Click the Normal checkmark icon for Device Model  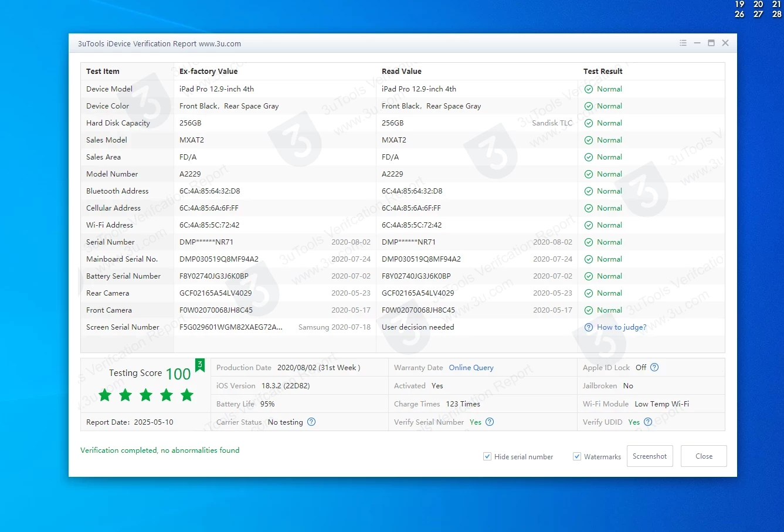(589, 89)
